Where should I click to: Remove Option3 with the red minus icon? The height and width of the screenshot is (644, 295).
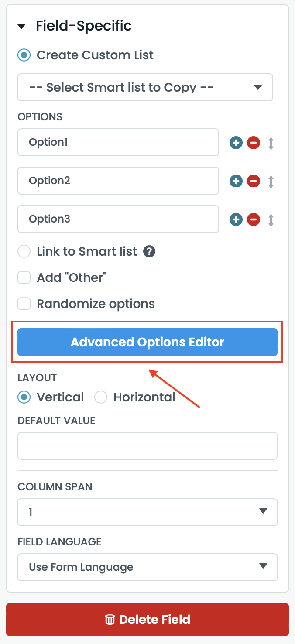pyautogui.click(x=254, y=219)
